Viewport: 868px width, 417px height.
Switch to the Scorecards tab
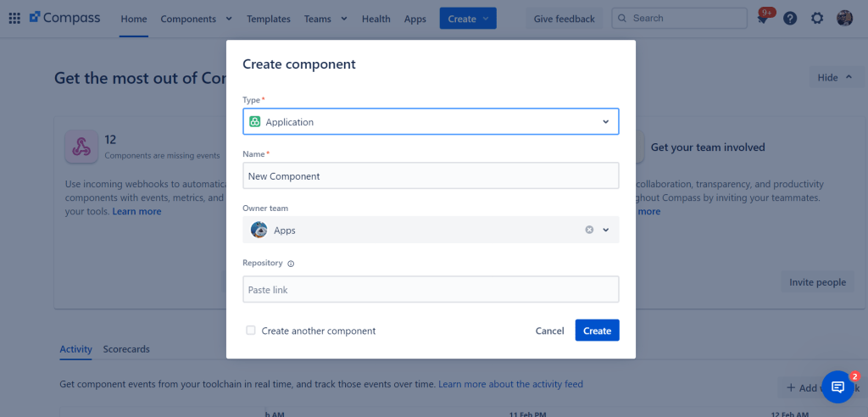[126, 349]
